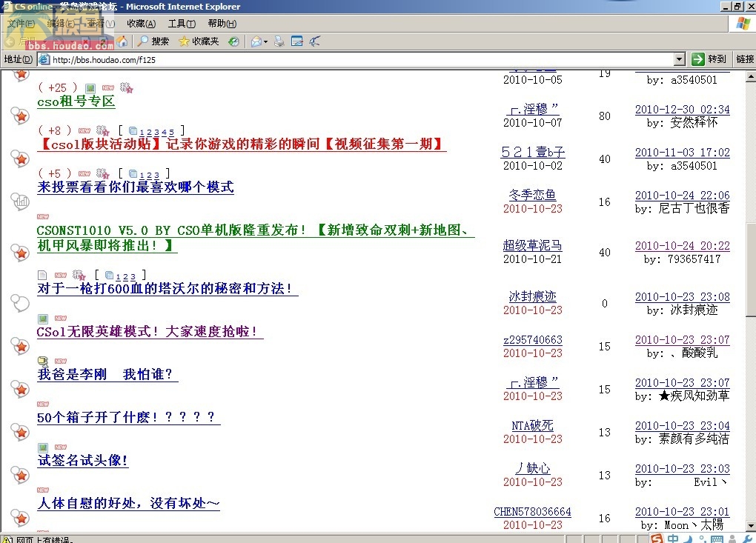This screenshot has height=543, width=756.
Task: Open the 试签名试头像 thread
Action: pyautogui.click(x=83, y=460)
